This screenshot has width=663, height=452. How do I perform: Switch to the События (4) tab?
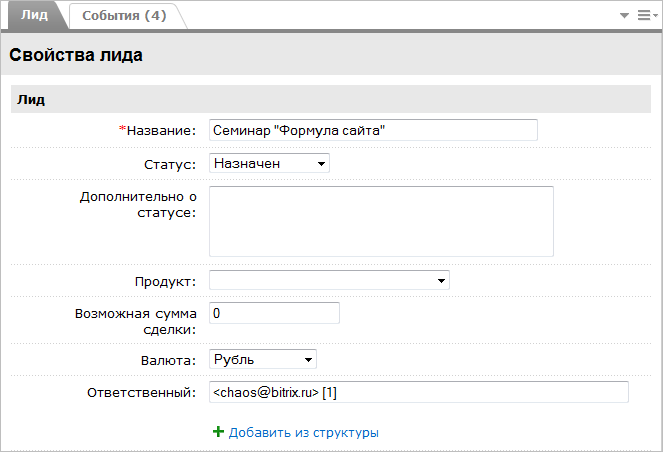(125, 15)
